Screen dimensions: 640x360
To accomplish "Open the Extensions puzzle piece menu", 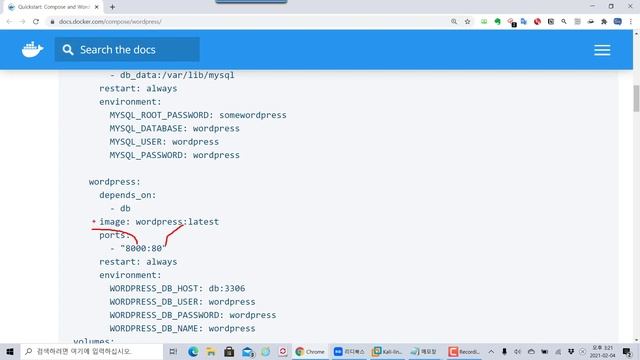I will coord(604,21).
